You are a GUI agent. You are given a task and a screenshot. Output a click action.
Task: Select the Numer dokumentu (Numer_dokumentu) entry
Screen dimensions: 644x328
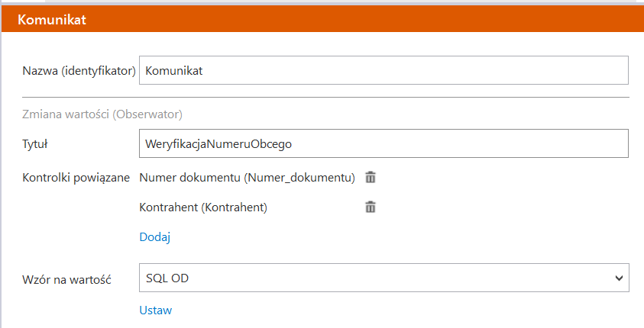[x=247, y=178]
